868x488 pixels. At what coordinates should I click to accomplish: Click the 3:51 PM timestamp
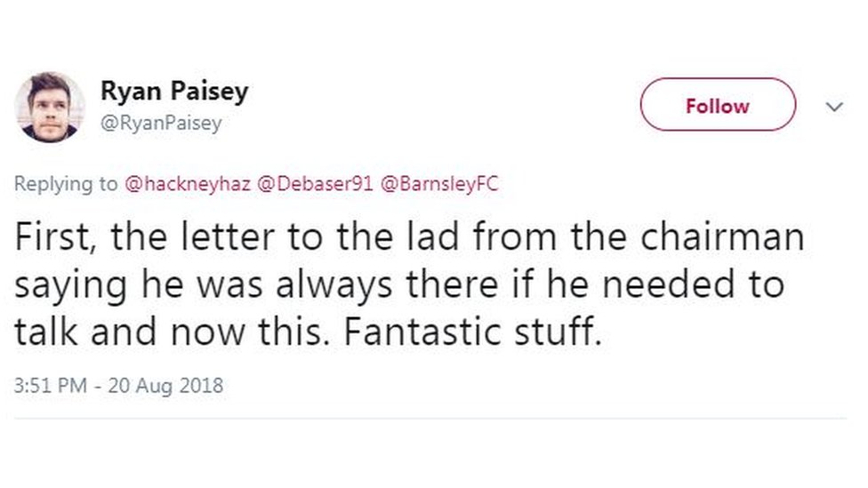51,386
